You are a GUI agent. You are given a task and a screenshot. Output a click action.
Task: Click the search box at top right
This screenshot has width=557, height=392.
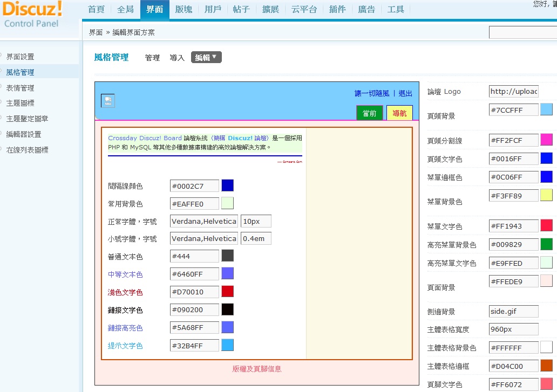point(523,32)
